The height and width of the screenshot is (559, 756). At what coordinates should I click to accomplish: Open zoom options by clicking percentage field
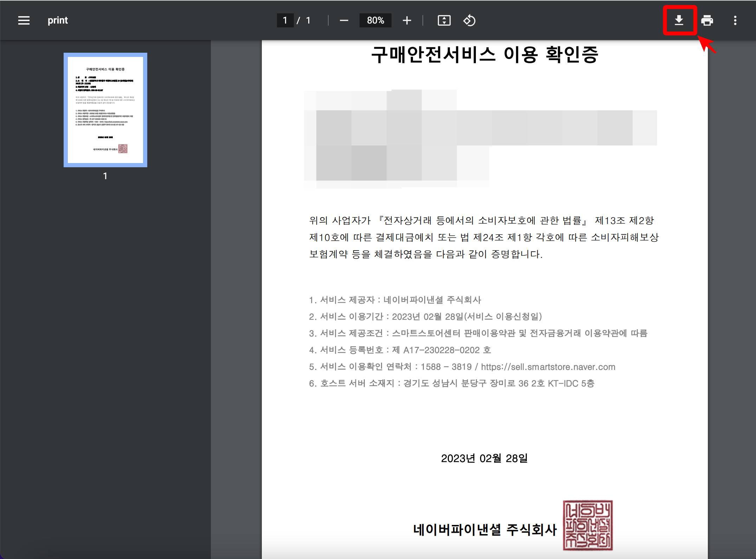[x=375, y=20]
